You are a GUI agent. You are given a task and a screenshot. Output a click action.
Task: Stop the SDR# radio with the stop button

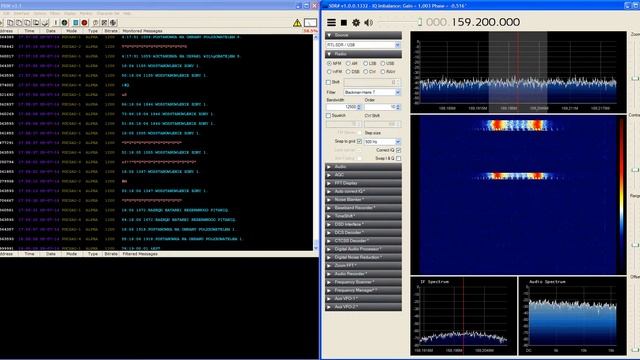(344, 22)
